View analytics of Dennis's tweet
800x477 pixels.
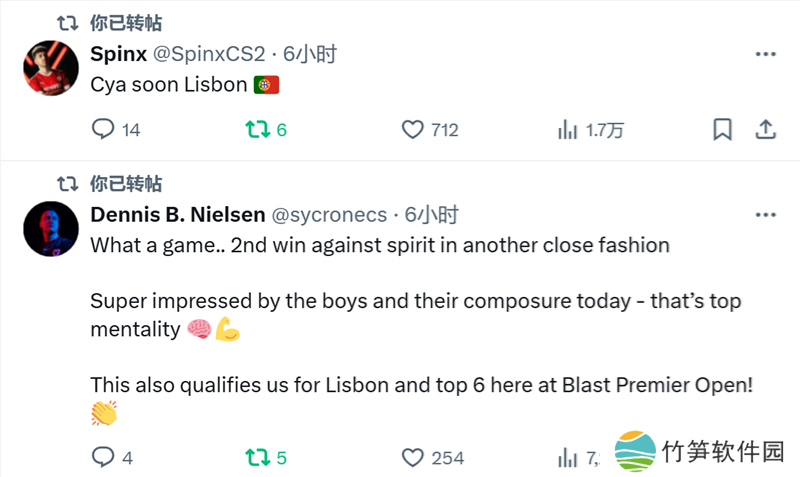pos(568,457)
